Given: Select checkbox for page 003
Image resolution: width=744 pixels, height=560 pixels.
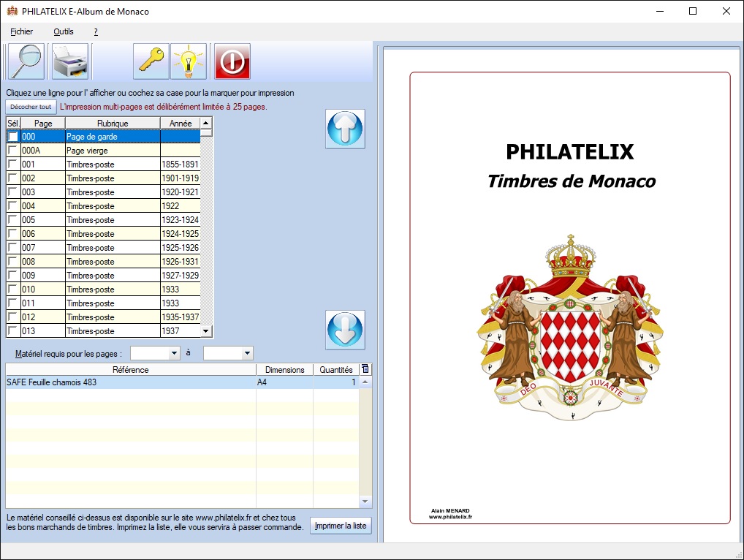Looking at the screenshot, I should (x=13, y=192).
